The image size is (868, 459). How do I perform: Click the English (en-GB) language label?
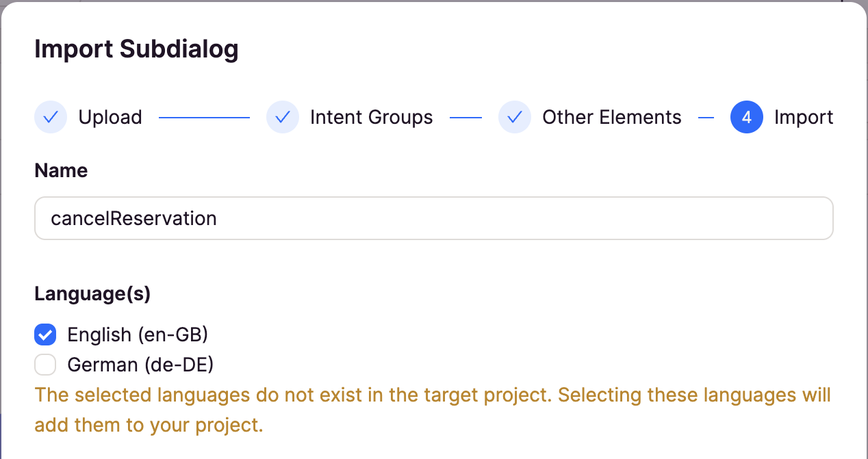point(138,335)
